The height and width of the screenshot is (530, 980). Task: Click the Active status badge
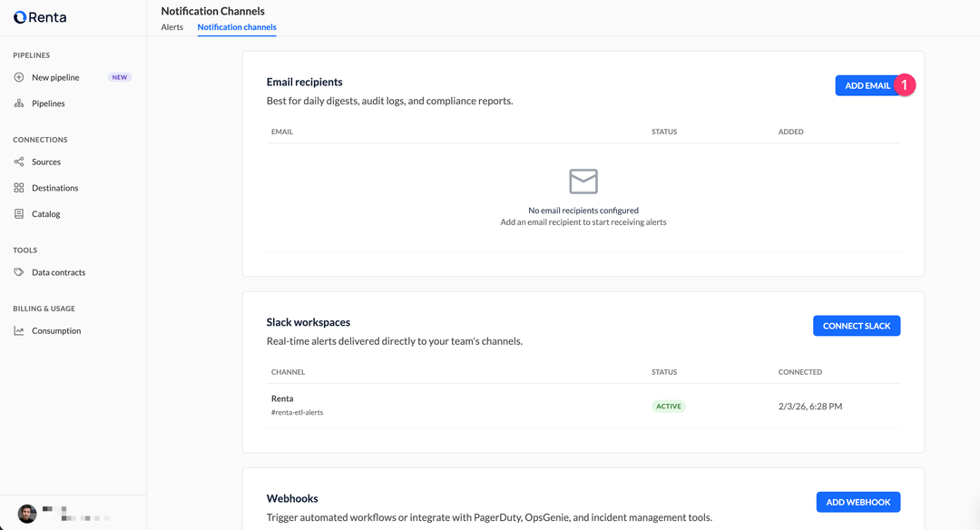coord(669,407)
